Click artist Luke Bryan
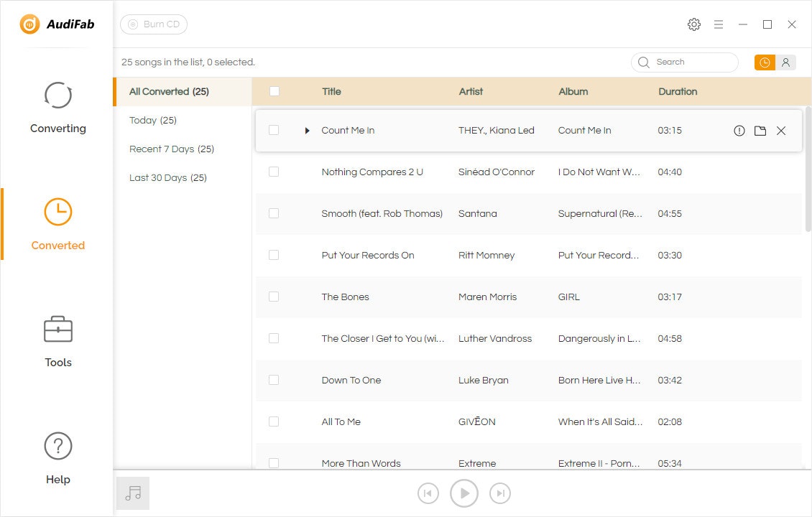 point(483,381)
